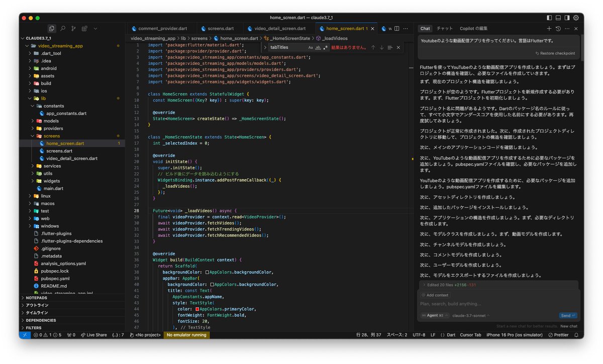Go to previous find match arrow
This screenshot has width=603, height=364.
[373, 47]
